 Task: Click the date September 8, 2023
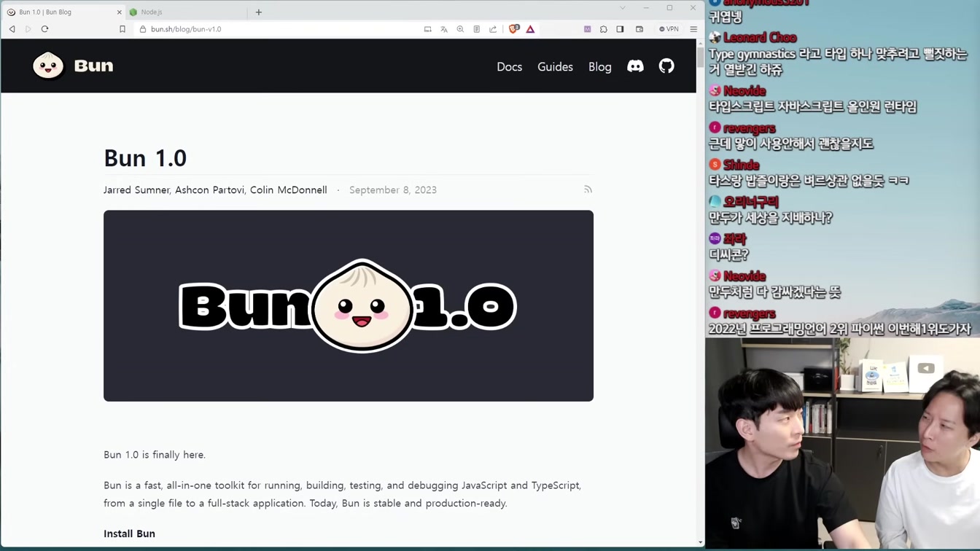click(x=393, y=189)
